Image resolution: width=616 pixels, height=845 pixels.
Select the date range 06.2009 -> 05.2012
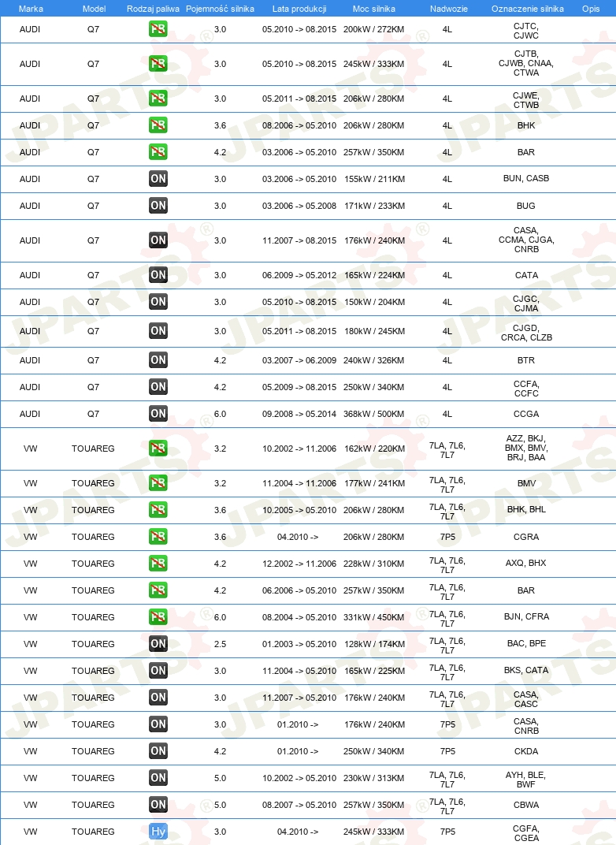(x=299, y=275)
